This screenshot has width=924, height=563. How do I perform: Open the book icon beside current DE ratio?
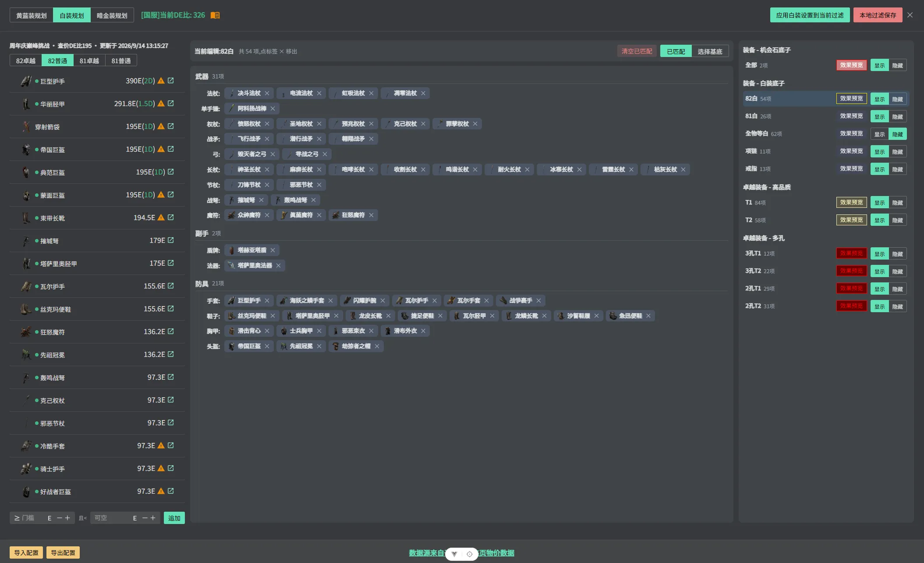[x=215, y=15]
